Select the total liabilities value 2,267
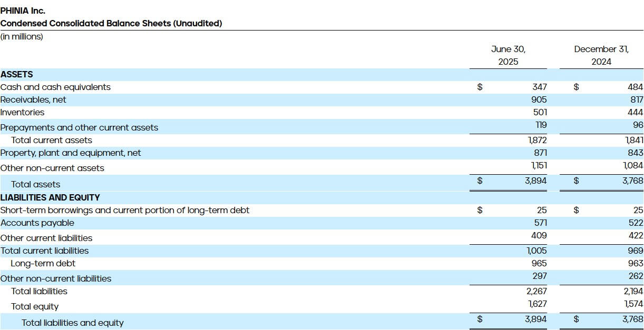Viewport: 644px width, 330px height. [536, 291]
